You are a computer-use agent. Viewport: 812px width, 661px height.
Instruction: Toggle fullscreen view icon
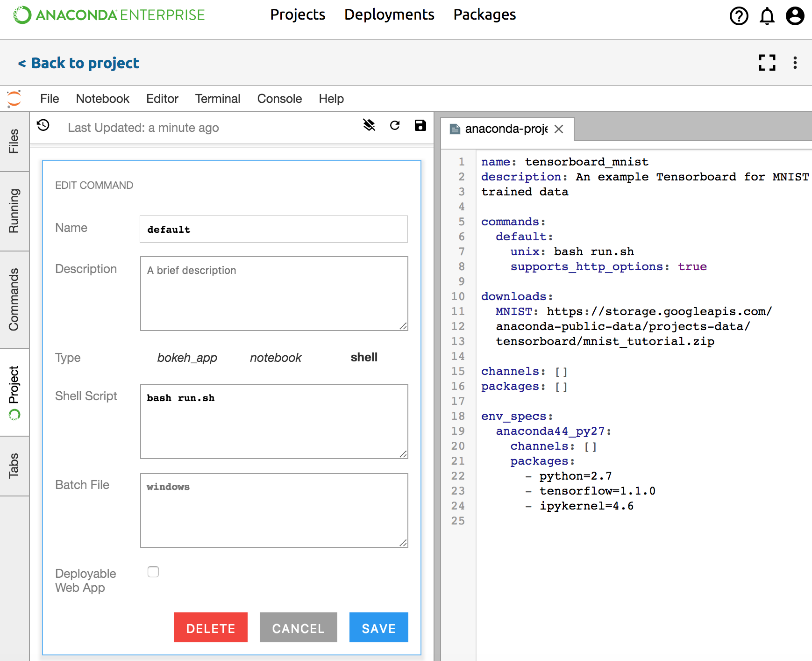[x=767, y=63]
